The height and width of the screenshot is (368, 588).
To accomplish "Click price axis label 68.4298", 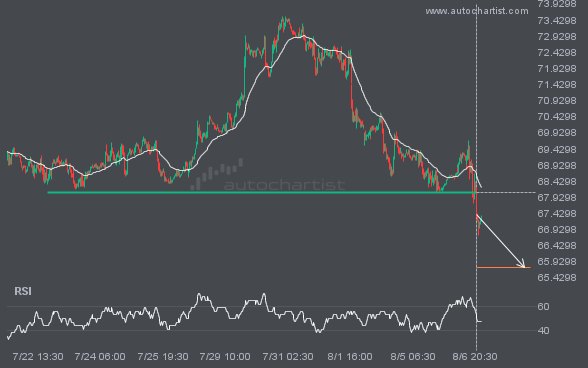I will pyautogui.click(x=556, y=182).
